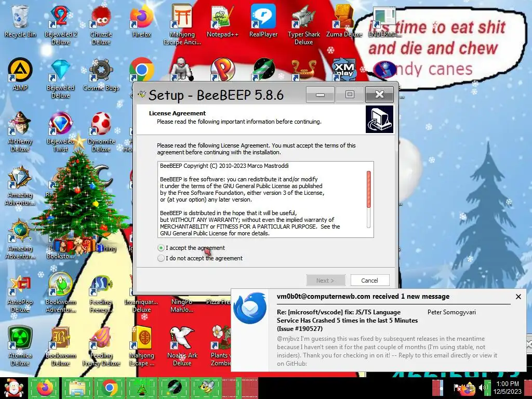Open the Alchemy Deluxe desktop shortcut
The image size is (532, 399).
[x=20, y=132]
